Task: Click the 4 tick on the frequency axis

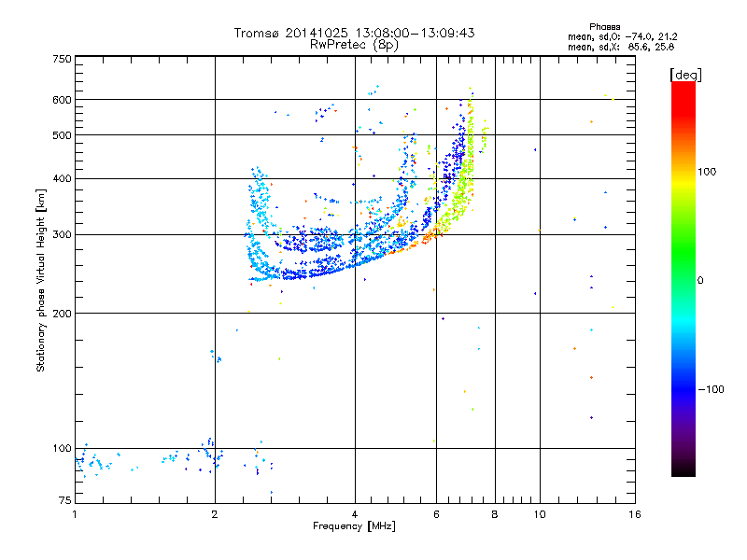Action: click(x=355, y=514)
